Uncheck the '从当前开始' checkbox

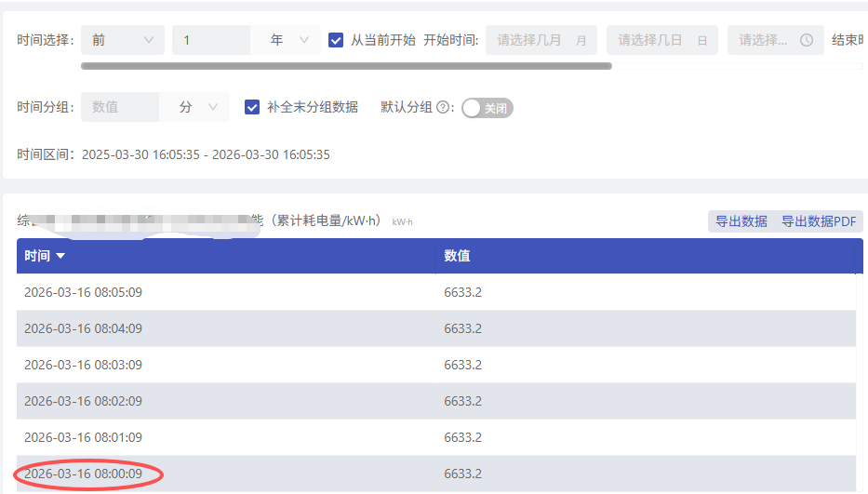point(337,40)
